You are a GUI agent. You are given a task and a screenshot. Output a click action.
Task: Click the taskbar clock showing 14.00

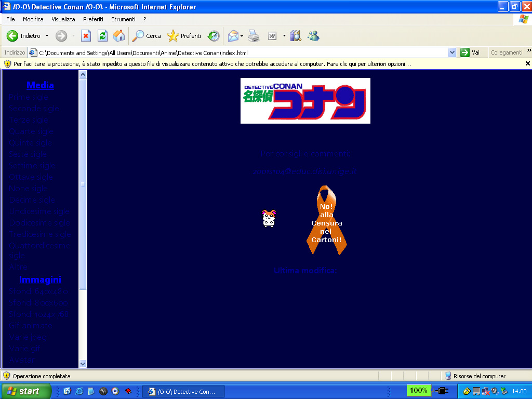[x=519, y=391]
